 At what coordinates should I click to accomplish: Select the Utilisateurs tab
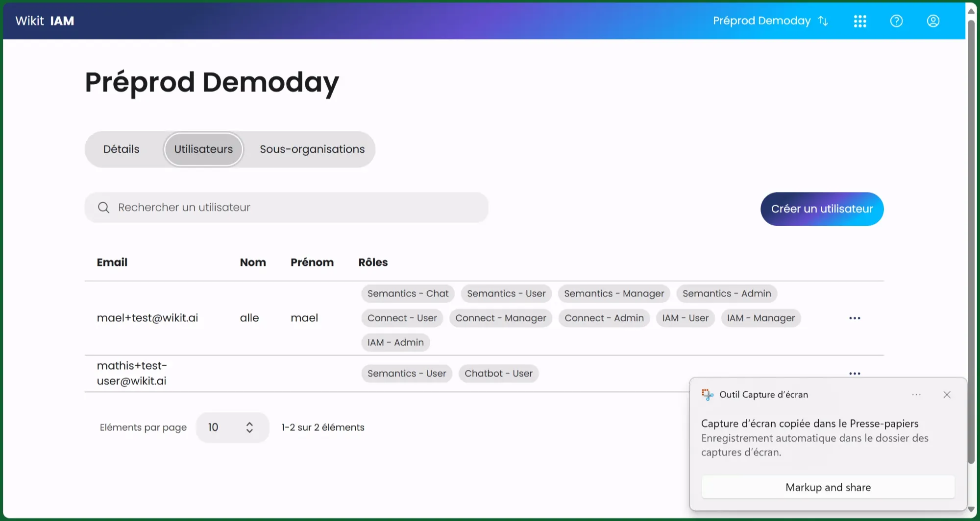coord(203,149)
